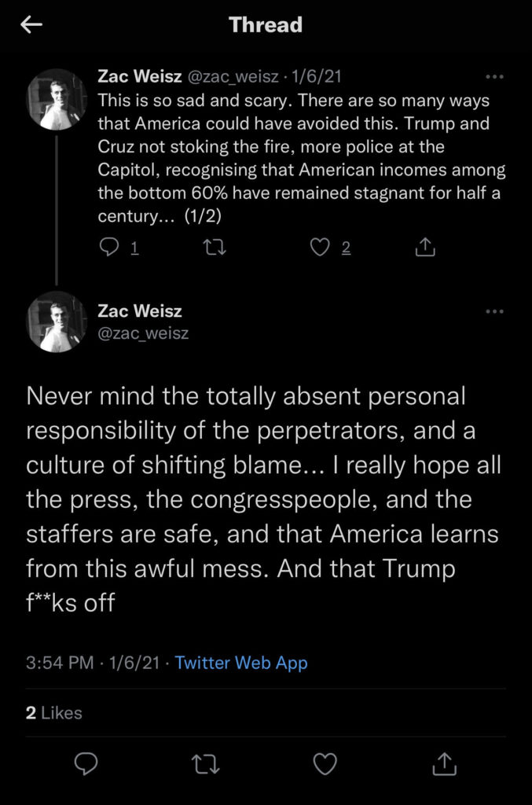Viewport: 532px width, 805px height.
Task: Show the reply count on first tweet
Action: [x=134, y=248]
